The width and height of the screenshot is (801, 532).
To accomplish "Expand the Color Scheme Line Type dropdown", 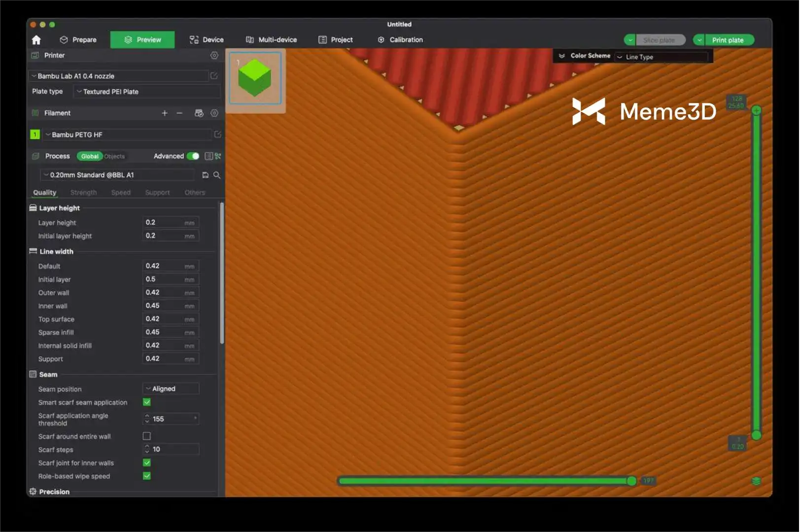I will point(661,57).
